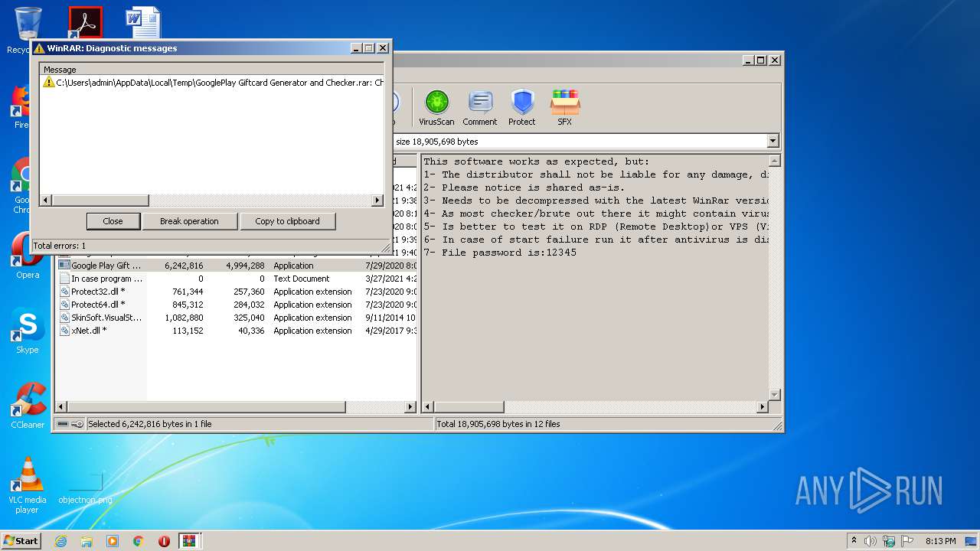Select the warning message row in diagnostics
This screenshot has width=980, height=551.
click(x=213, y=83)
